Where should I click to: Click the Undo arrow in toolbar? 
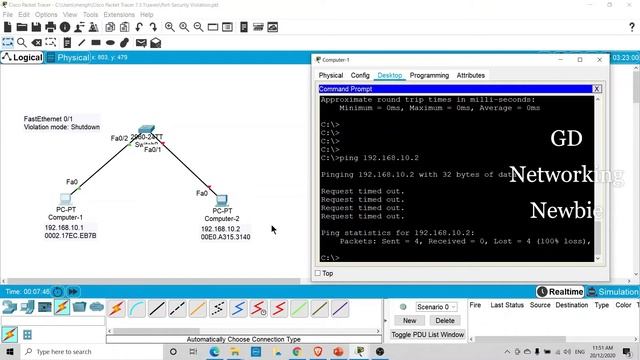[x=139, y=27]
